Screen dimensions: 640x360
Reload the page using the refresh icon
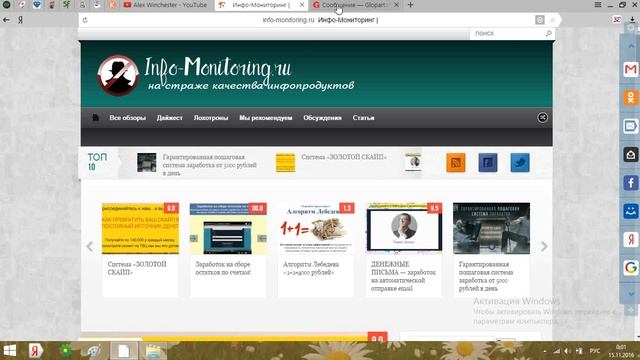click(85, 20)
